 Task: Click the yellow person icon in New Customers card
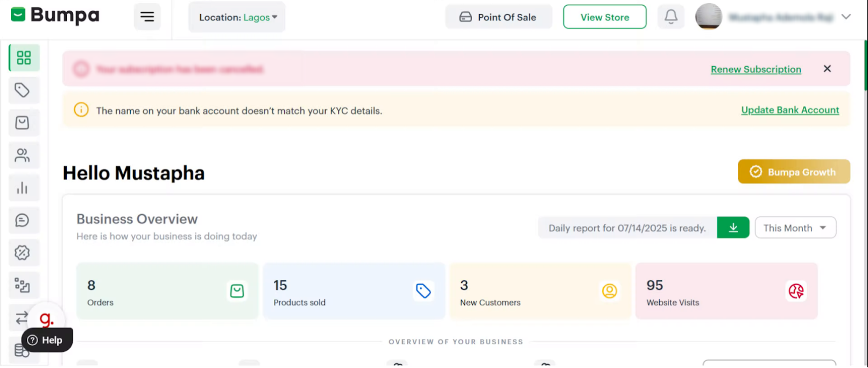609,291
